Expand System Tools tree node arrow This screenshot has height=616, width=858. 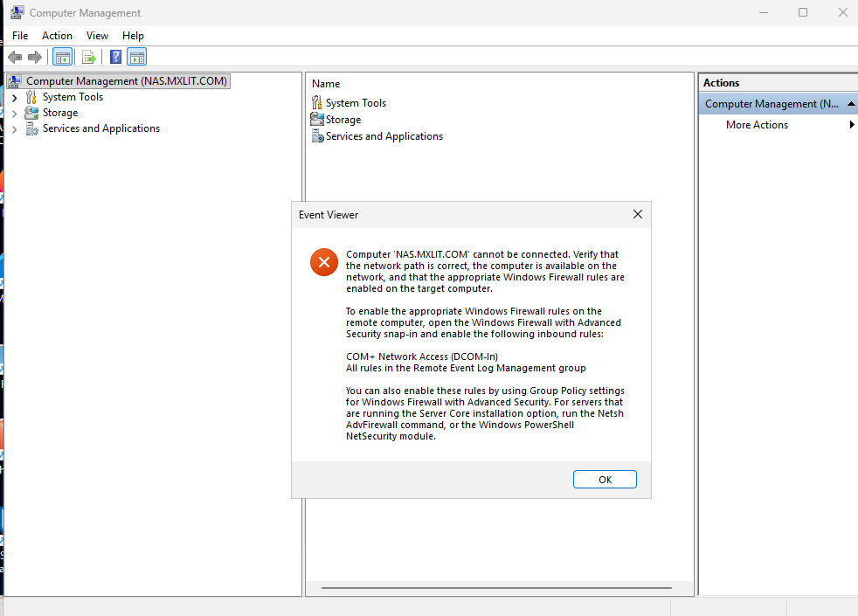pyautogui.click(x=14, y=98)
